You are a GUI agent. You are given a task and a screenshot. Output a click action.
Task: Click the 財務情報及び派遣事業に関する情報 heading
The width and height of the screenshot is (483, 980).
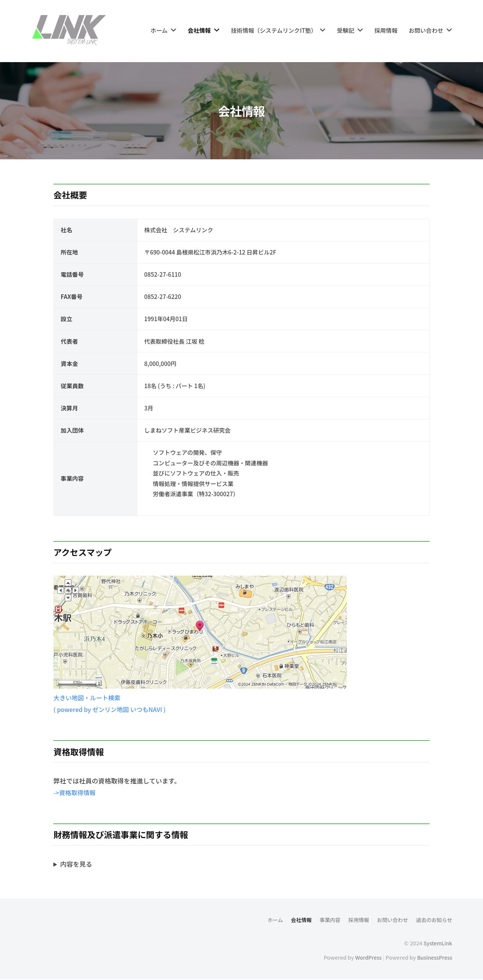121,835
